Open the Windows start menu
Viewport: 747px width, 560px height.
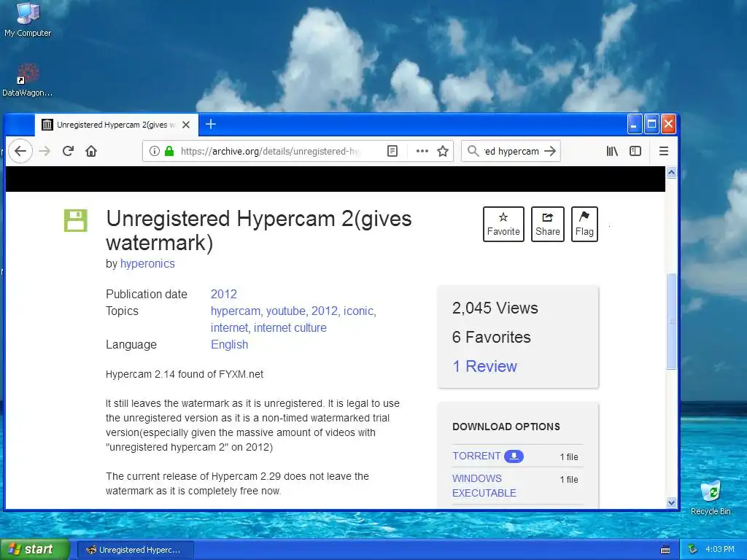[34, 550]
